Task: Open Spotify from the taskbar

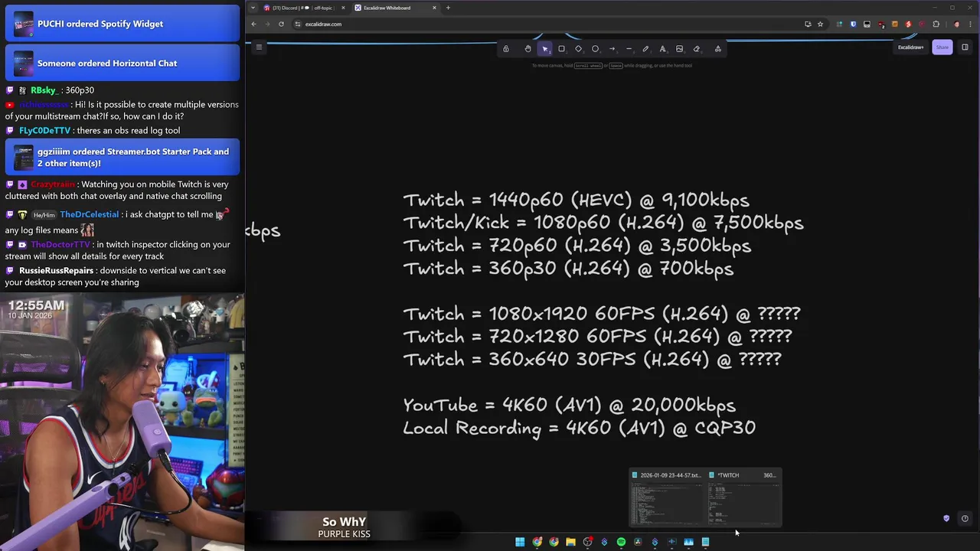Action: (x=621, y=542)
